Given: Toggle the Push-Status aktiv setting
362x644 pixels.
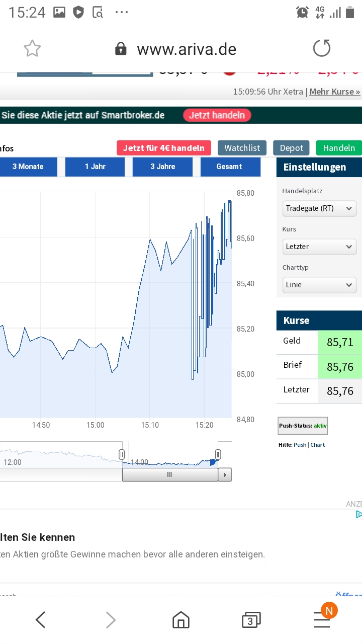Looking at the screenshot, I should pyautogui.click(x=302, y=425).
